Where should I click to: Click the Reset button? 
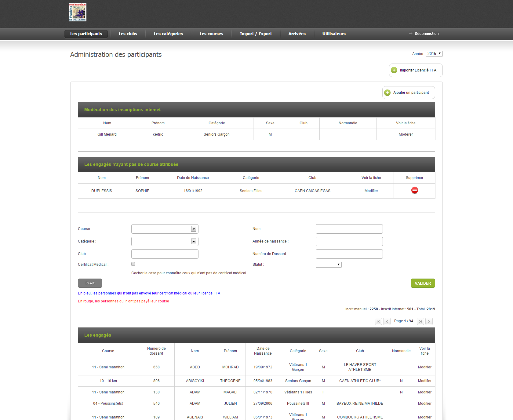pyautogui.click(x=90, y=283)
